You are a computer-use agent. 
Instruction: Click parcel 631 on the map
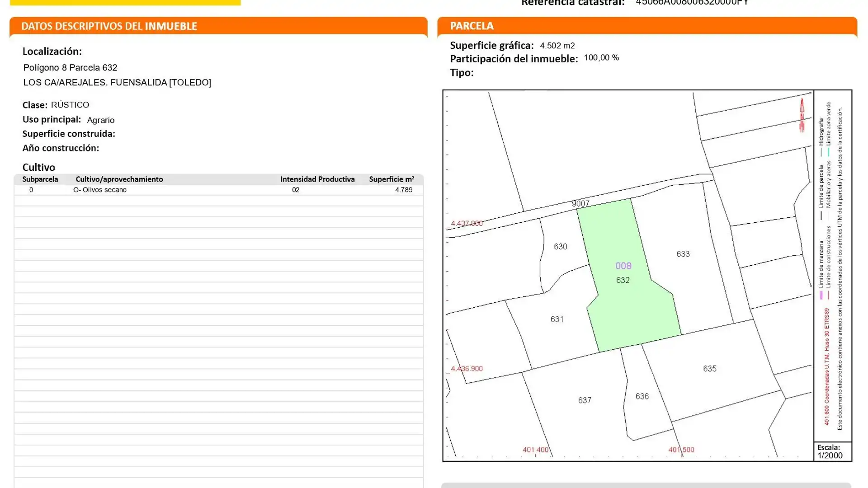pyautogui.click(x=558, y=319)
